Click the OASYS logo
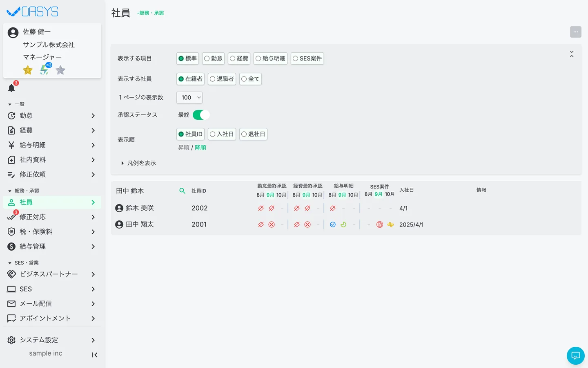 [33, 12]
